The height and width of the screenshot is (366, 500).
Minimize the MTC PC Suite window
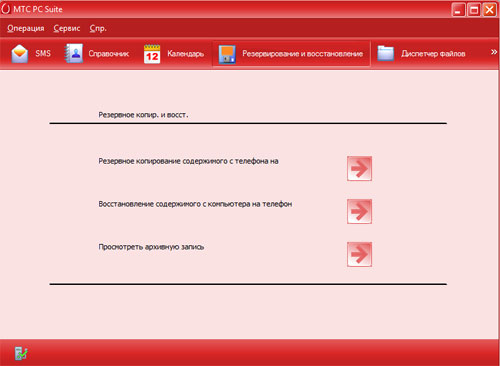click(458, 10)
